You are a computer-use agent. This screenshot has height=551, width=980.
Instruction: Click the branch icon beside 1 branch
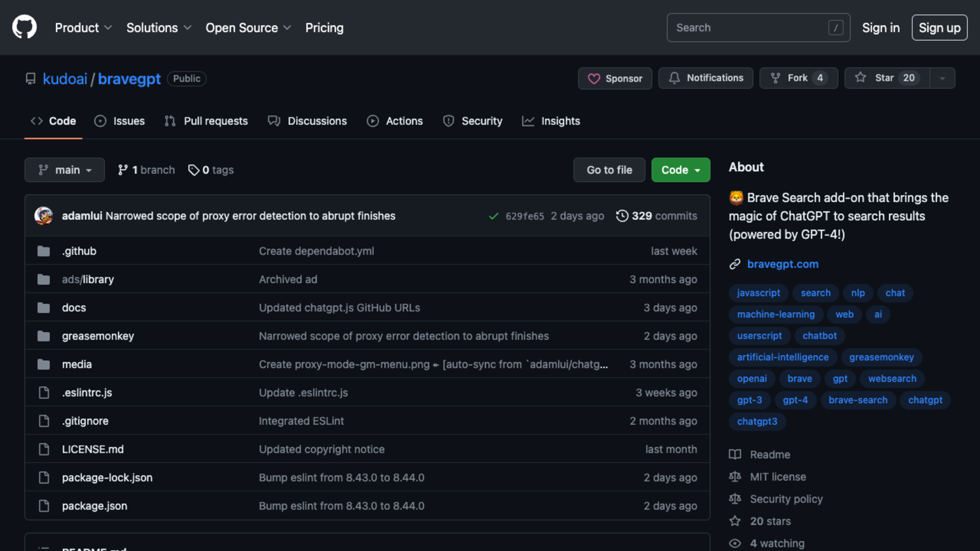click(x=122, y=170)
